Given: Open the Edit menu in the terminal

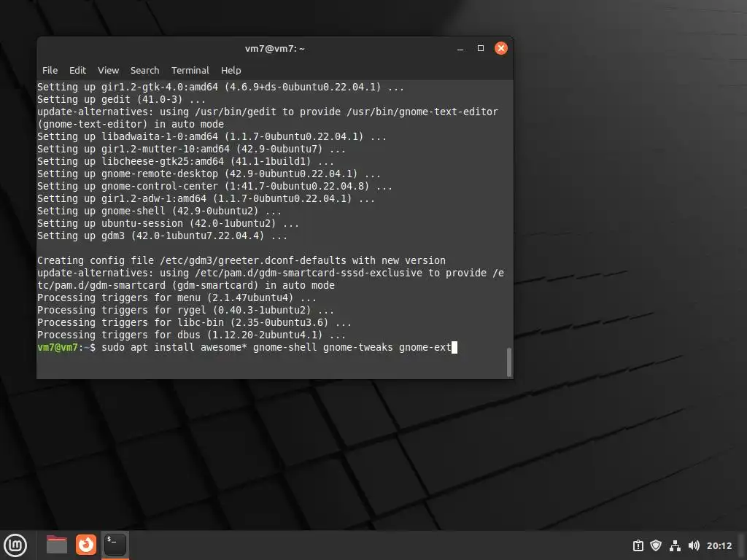Looking at the screenshot, I should click(x=77, y=71).
